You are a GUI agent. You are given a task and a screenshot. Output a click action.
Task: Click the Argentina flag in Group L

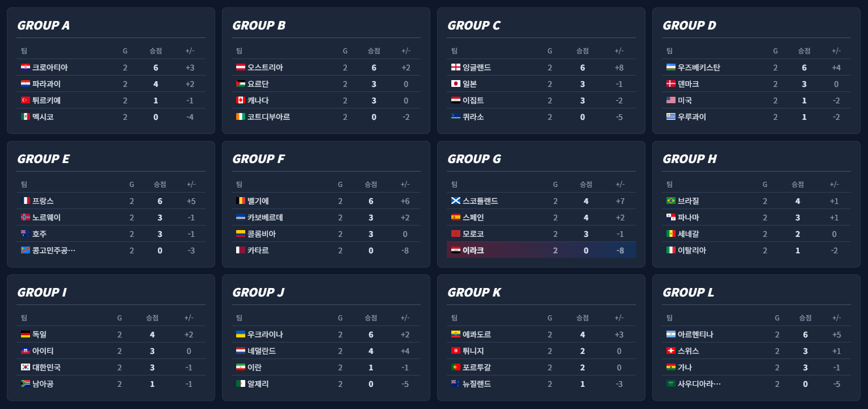[x=670, y=335]
